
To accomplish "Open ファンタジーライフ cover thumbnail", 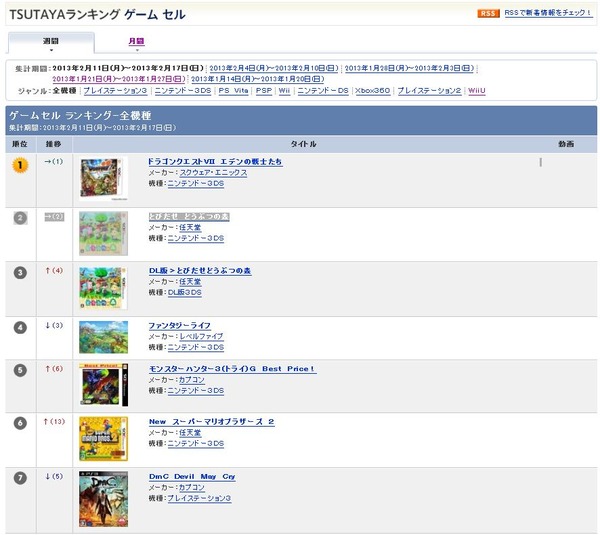I will [x=103, y=337].
